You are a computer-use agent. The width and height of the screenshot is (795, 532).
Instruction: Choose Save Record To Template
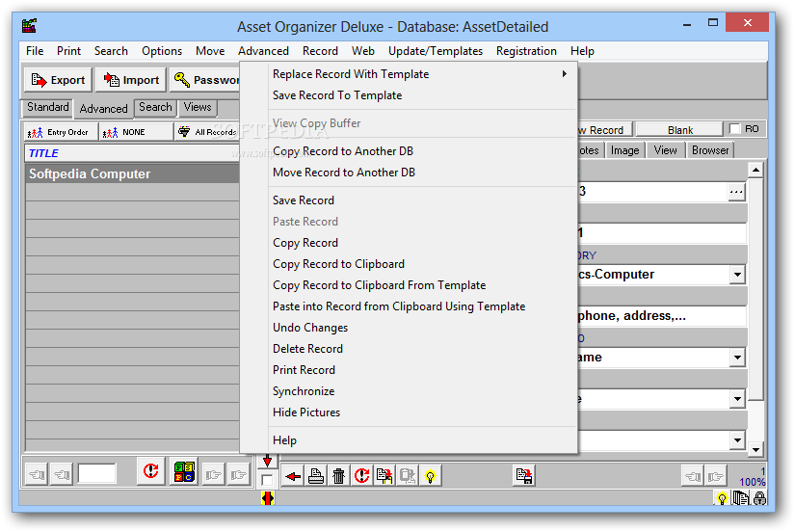(x=409, y=95)
